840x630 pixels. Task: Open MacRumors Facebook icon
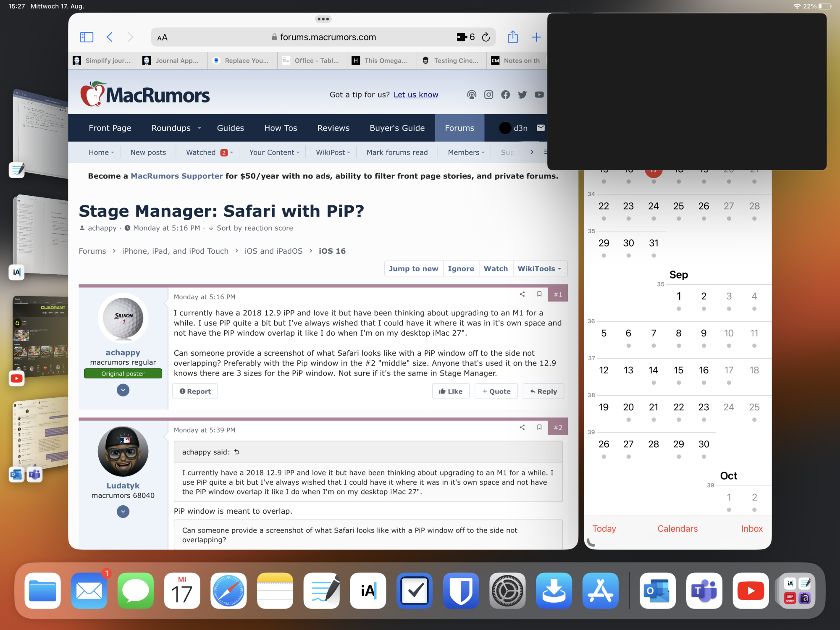(x=505, y=94)
